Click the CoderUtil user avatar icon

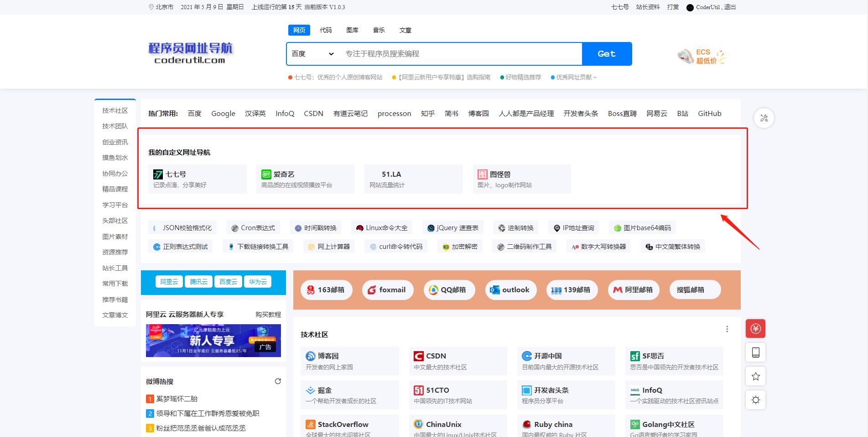(690, 7)
